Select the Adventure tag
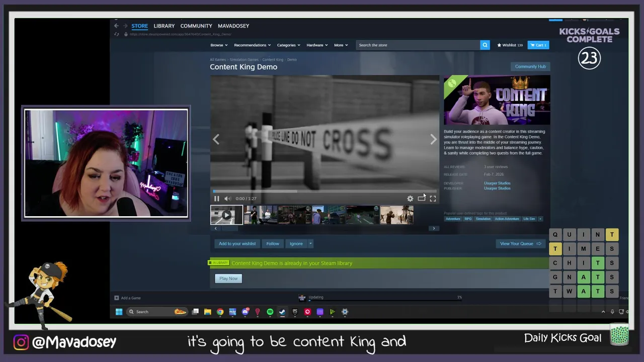Viewport: 644px width, 362px height. point(453,219)
